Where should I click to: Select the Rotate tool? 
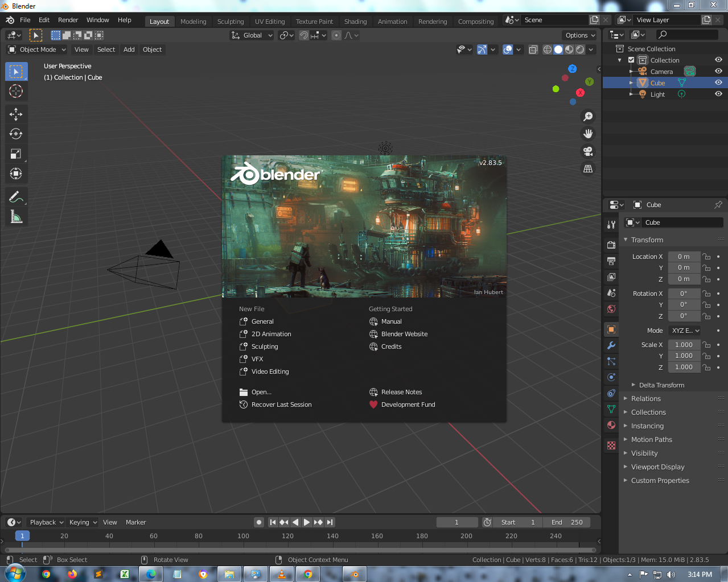pos(16,134)
